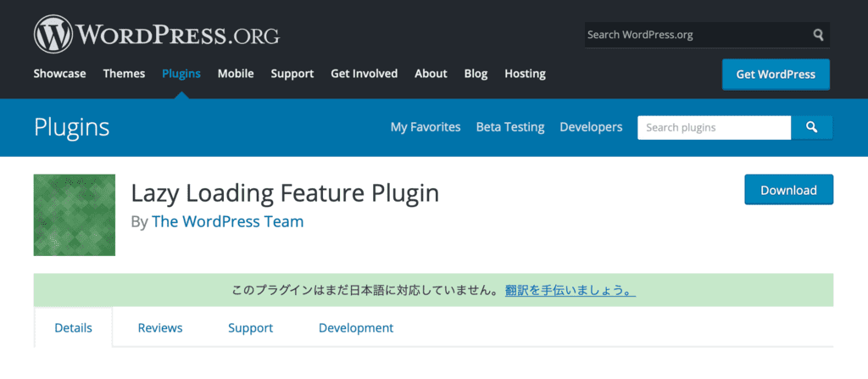Navigate to the Blog page
Image resolution: width=868 pixels, height=379 pixels.
[x=476, y=74]
